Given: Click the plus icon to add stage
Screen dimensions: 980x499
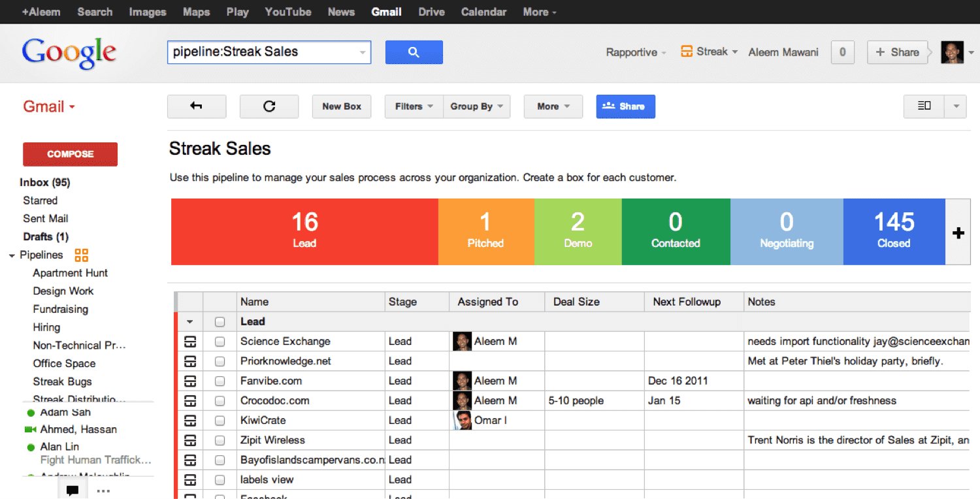Looking at the screenshot, I should coord(958,233).
